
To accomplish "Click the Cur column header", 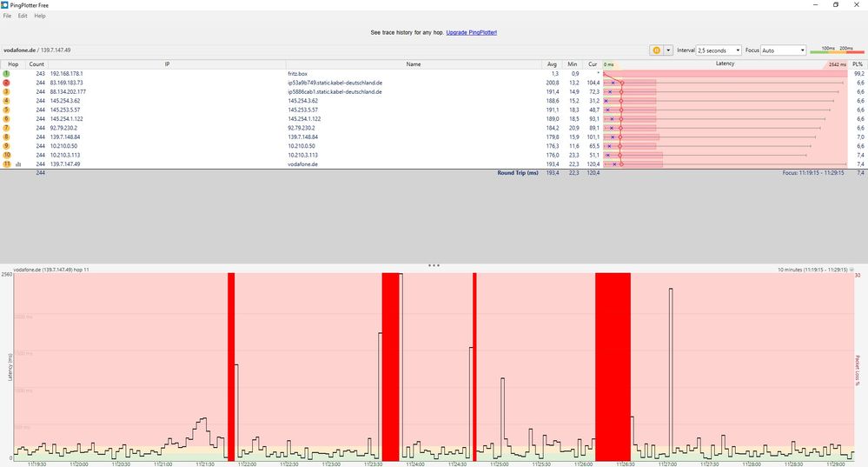I will coord(593,64).
